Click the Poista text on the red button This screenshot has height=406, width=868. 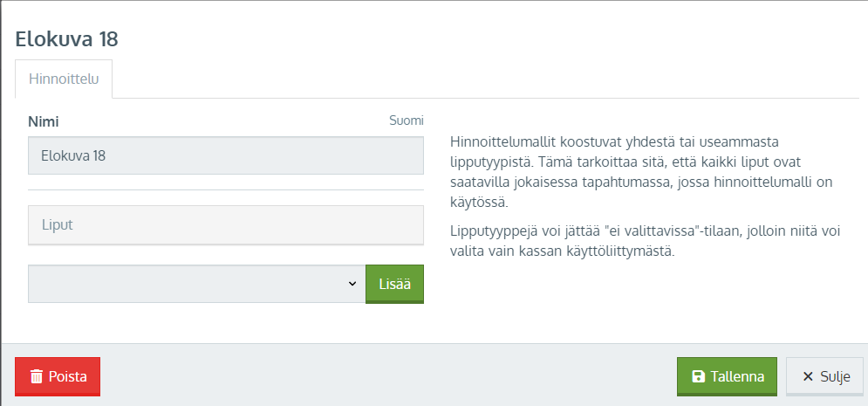[67, 377]
